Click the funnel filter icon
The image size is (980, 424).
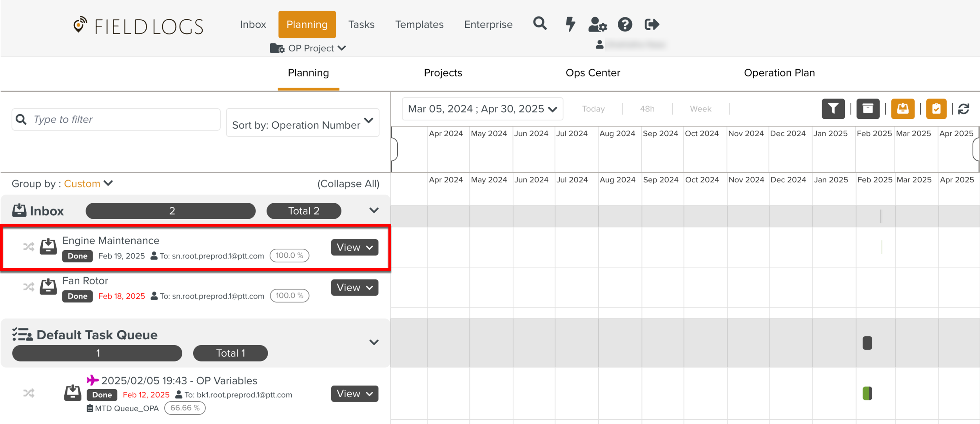click(x=833, y=109)
